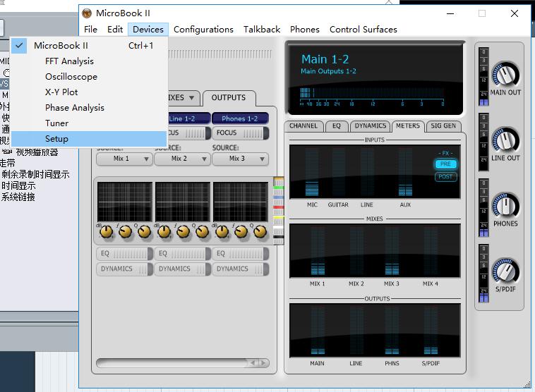This screenshot has height=392, width=535.
Task: Click the Mix 2 EQ frequency knob
Action: [x=184, y=232]
